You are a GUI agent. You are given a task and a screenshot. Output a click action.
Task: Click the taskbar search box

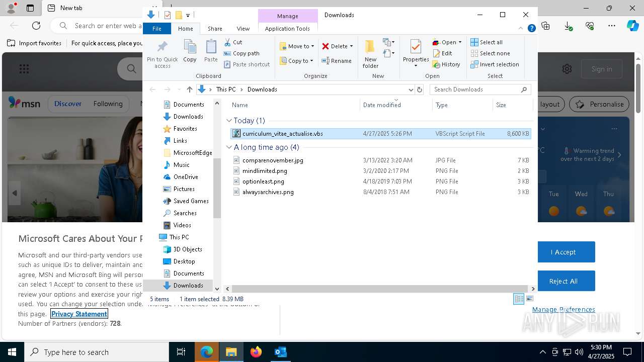click(97, 352)
